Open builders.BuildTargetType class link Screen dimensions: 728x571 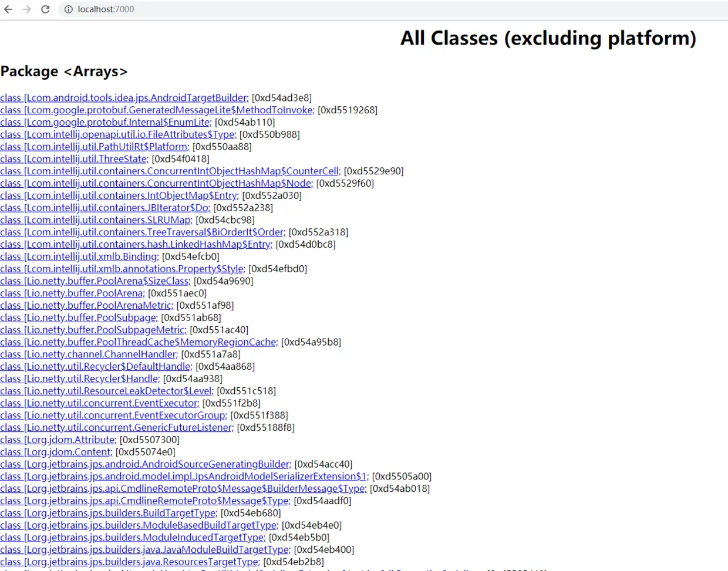[x=109, y=513]
